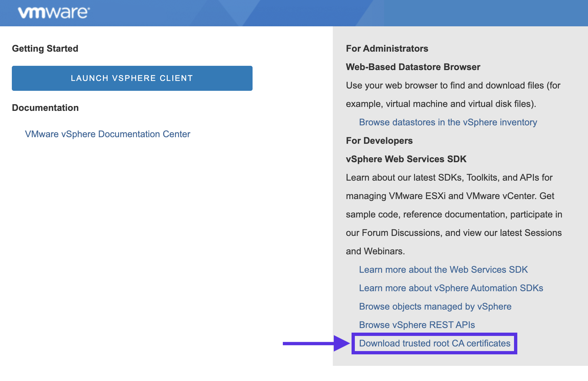Click text 'managing VMware ESXi and VMware vCenter'
This screenshot has width=588, height=381.
[441, 196]
